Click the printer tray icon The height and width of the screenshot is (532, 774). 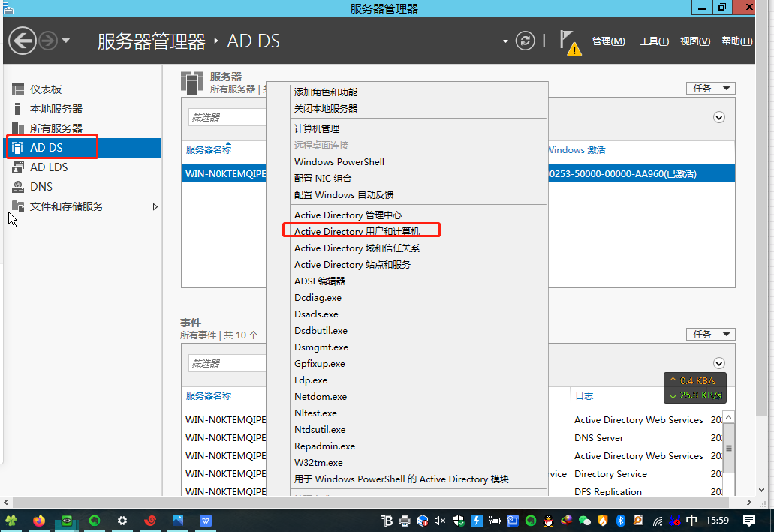pos(405,521)
